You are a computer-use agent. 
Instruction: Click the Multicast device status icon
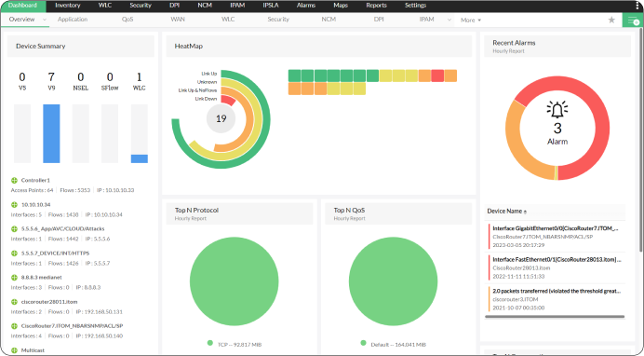[14, 350]
